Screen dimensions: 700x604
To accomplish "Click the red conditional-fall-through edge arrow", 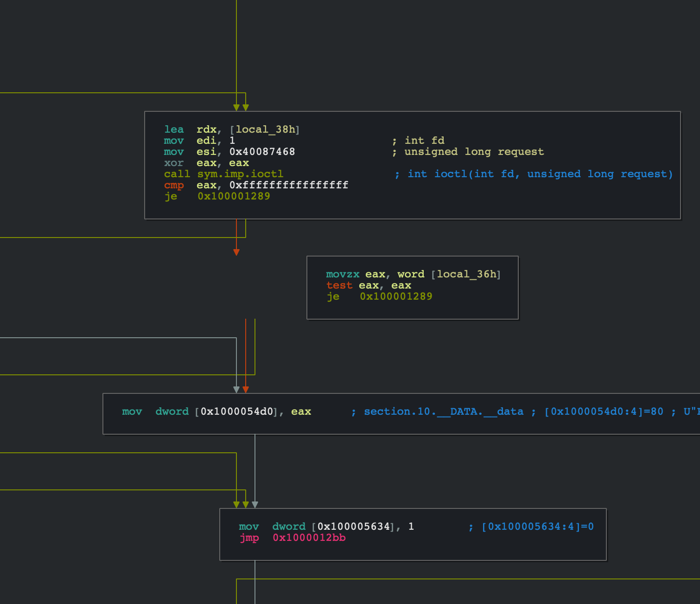I will tap(237, 251).
